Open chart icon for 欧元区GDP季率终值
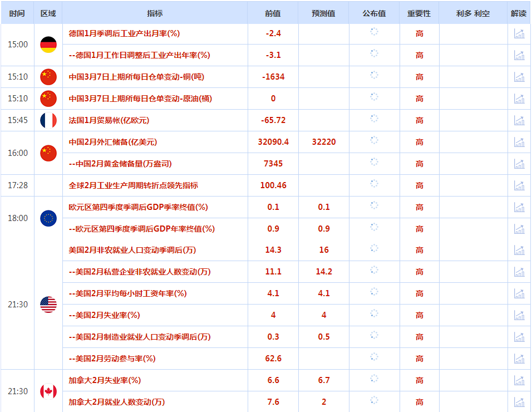 519,207
